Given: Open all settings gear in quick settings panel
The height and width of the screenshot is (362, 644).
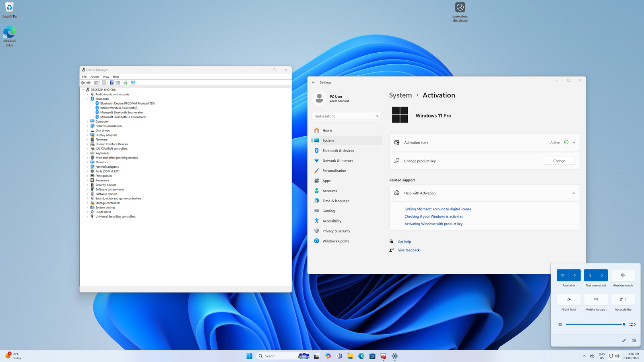Looking at the screenshot, I should tap(634, 340).
